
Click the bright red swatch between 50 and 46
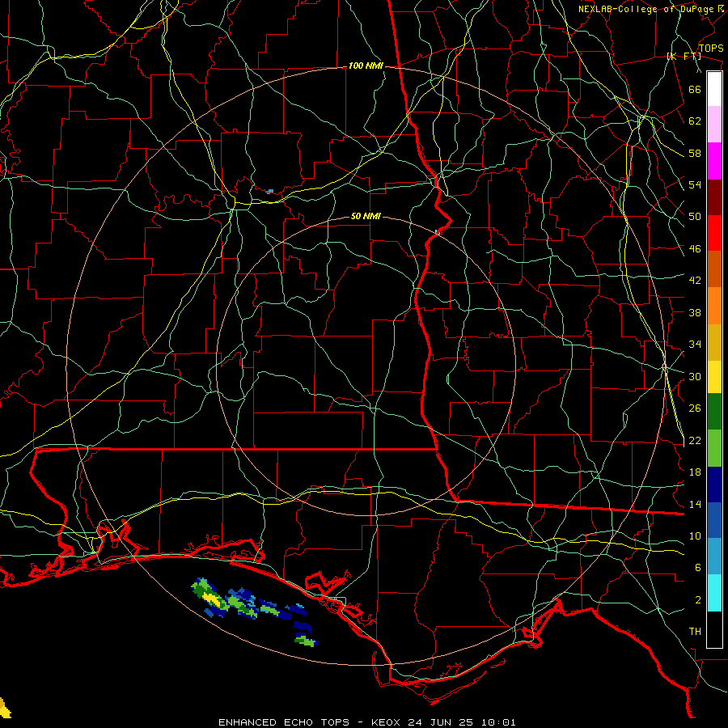coord(714,233)
